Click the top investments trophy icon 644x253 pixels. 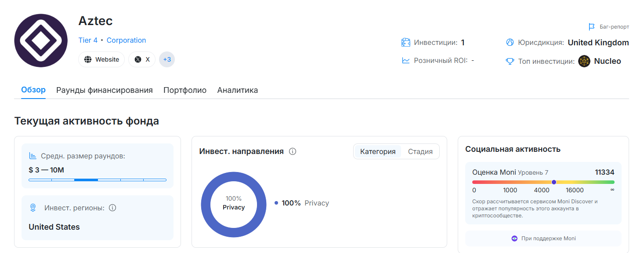pos(510,61)
